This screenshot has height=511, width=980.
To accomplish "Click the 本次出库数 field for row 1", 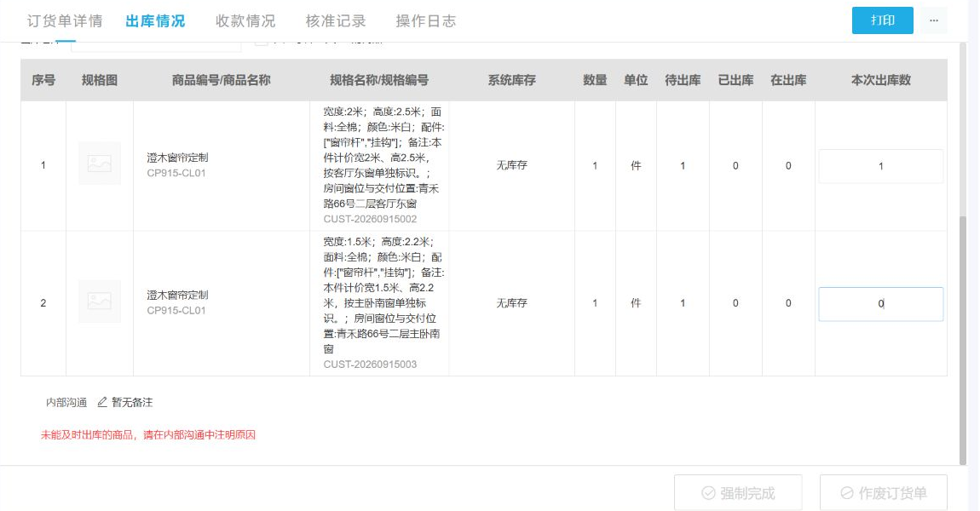I will coord(880,166).
